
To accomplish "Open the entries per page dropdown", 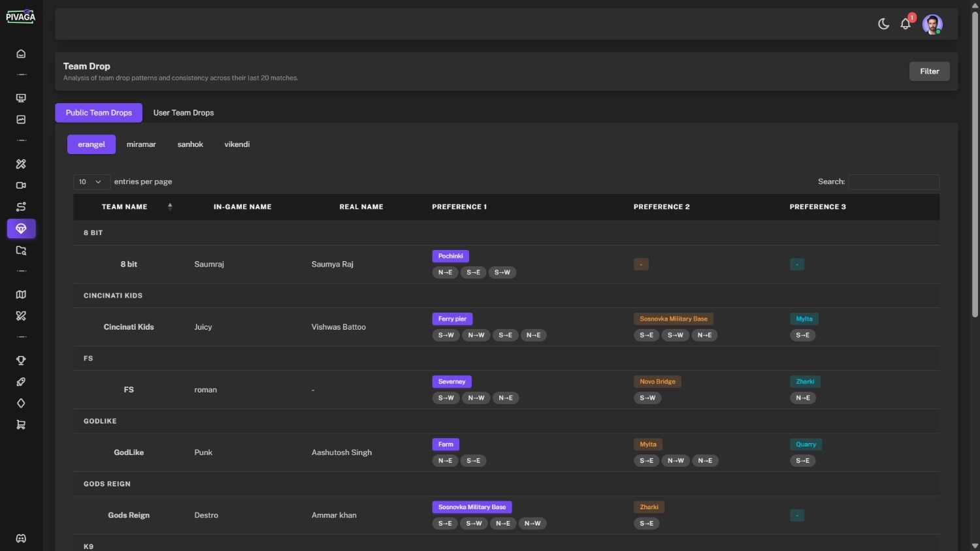I will (91, 182).
